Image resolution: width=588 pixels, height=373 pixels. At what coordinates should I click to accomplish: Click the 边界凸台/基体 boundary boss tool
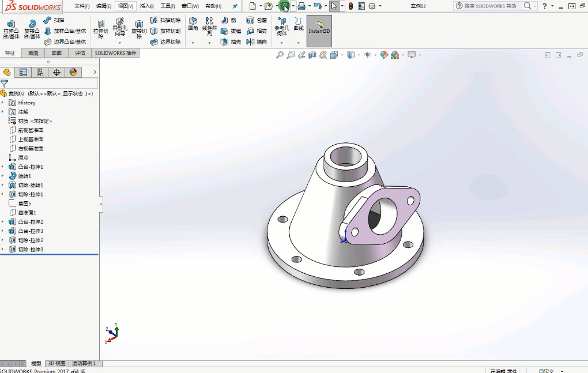click(65, 42)
